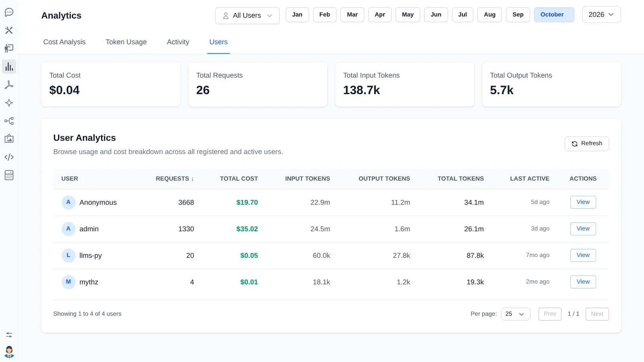The width and height of the screenshot is (644, 362).
Task: Select the Sep month button
Action: pyautogui.click(x=518, y=14)
